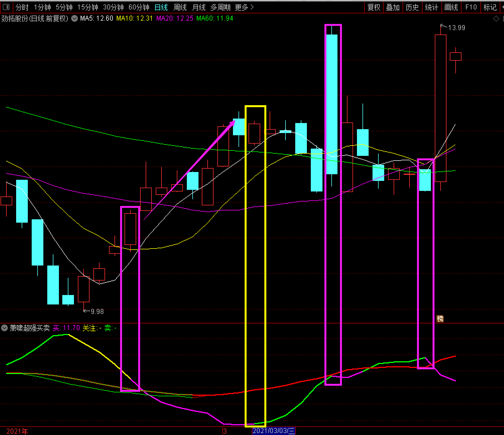Open the 复权 adjustment option

tap(374, 7)
